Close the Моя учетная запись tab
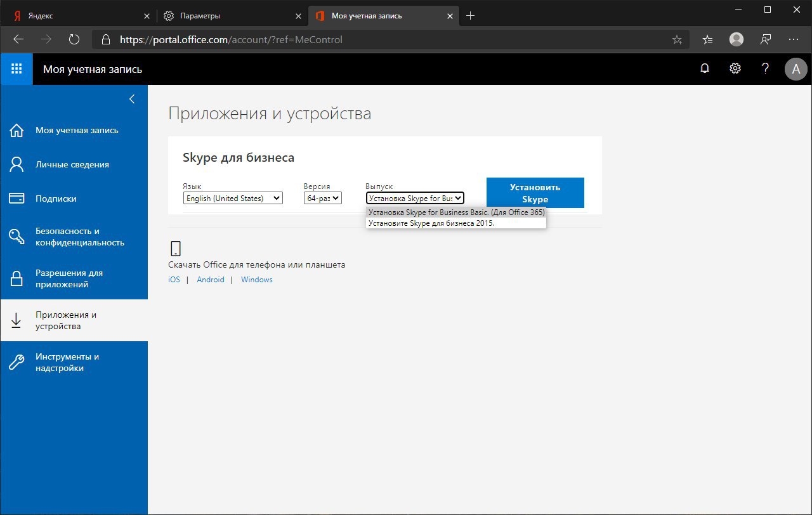 [450, 16]
